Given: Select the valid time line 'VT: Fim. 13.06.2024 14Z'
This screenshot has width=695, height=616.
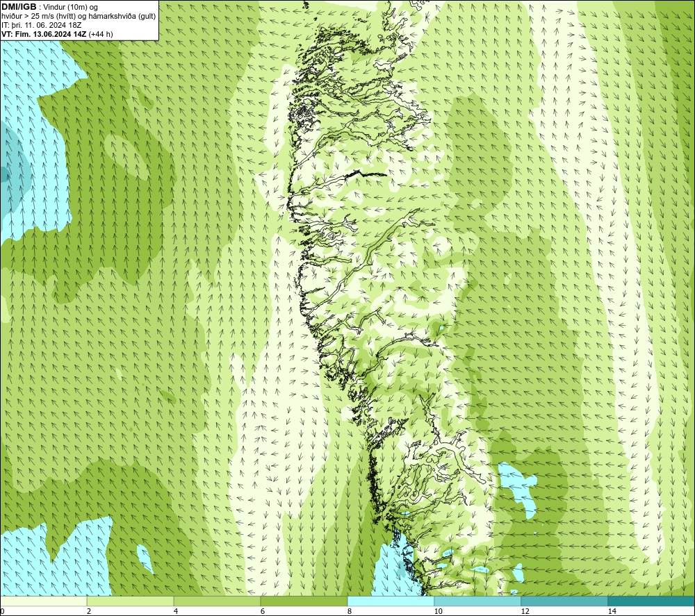Looking at the screenshot, I should pyautogui.click(x=44, y=34).
